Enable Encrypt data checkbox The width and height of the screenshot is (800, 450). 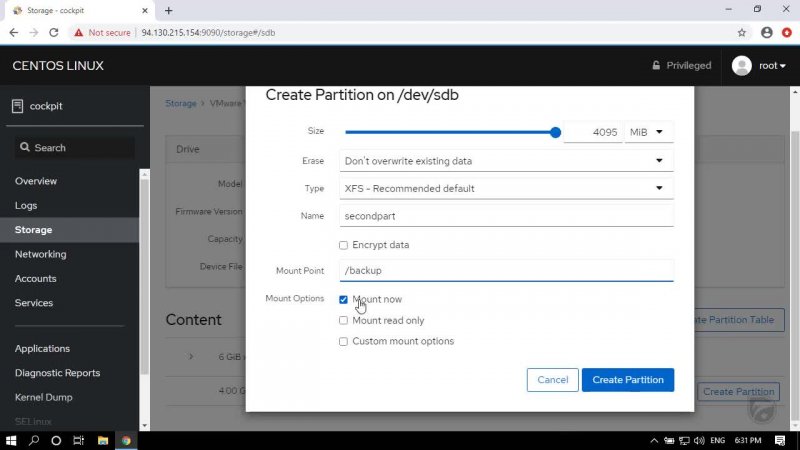343,245
